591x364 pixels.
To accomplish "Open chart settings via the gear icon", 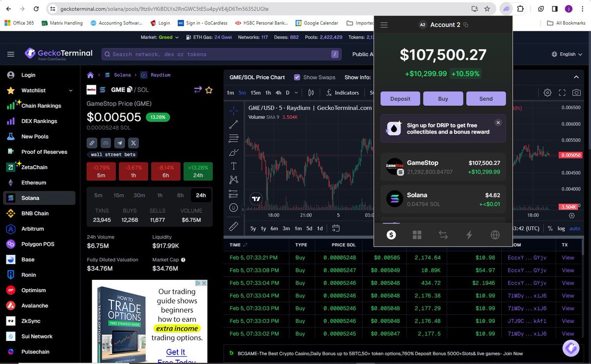I will coord(547,92).
